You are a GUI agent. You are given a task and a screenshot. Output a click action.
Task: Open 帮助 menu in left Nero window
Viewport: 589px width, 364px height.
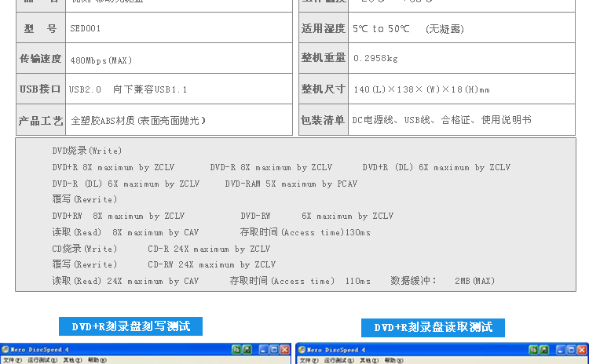tap(96, 360)
